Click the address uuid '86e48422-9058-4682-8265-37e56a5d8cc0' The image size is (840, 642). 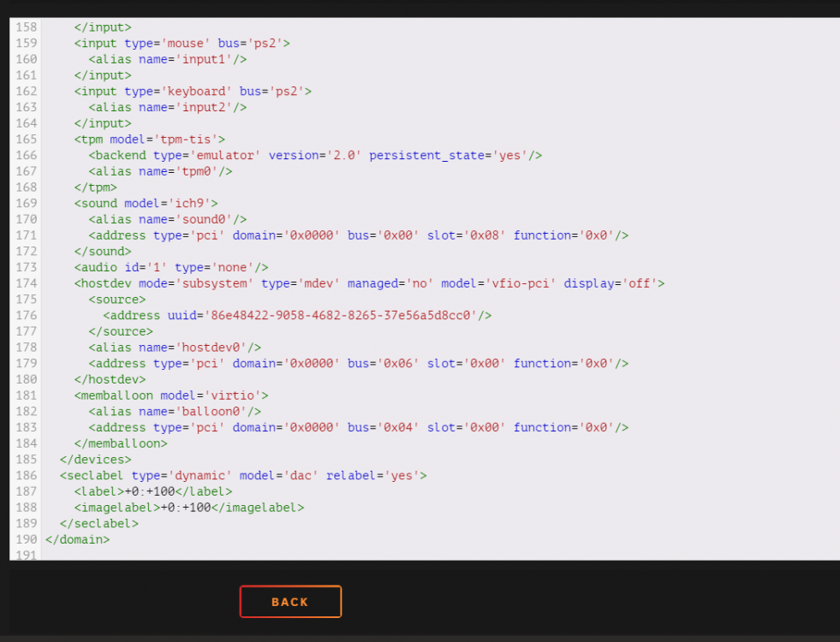(x=297, y=316)
